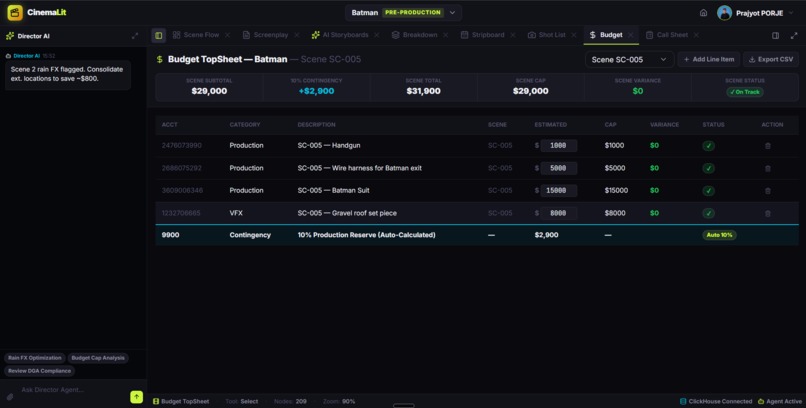Click Prajyot PORJE profile avatar
The image size is (806, 408).
pyautogui.click(x=724, y=13)
